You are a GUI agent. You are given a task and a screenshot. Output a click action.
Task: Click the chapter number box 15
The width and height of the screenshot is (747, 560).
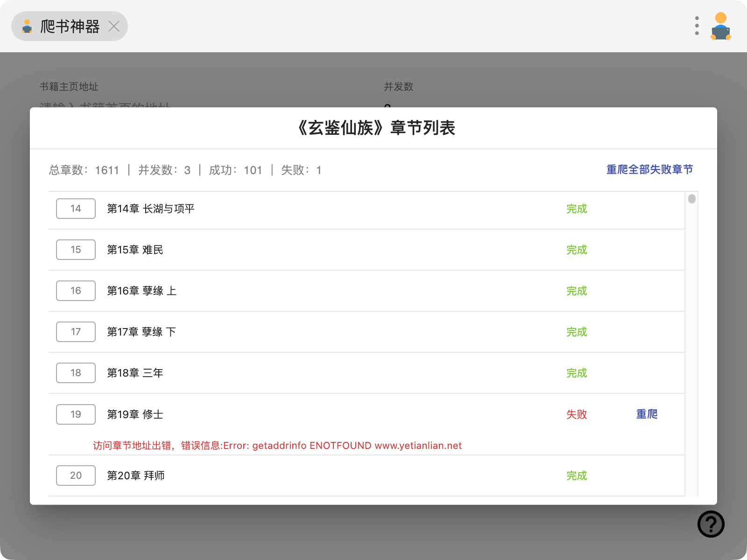(x=76, y=250)
